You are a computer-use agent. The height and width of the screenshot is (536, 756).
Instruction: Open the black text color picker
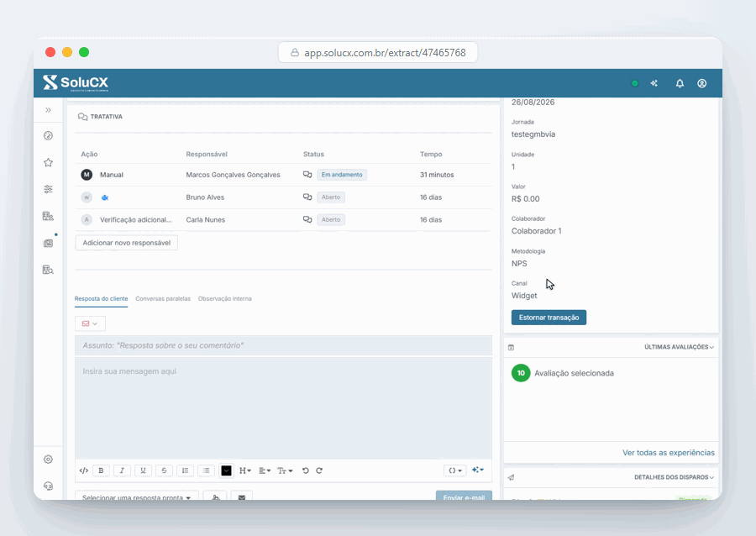pyautogui.click(x=226, y=470)
